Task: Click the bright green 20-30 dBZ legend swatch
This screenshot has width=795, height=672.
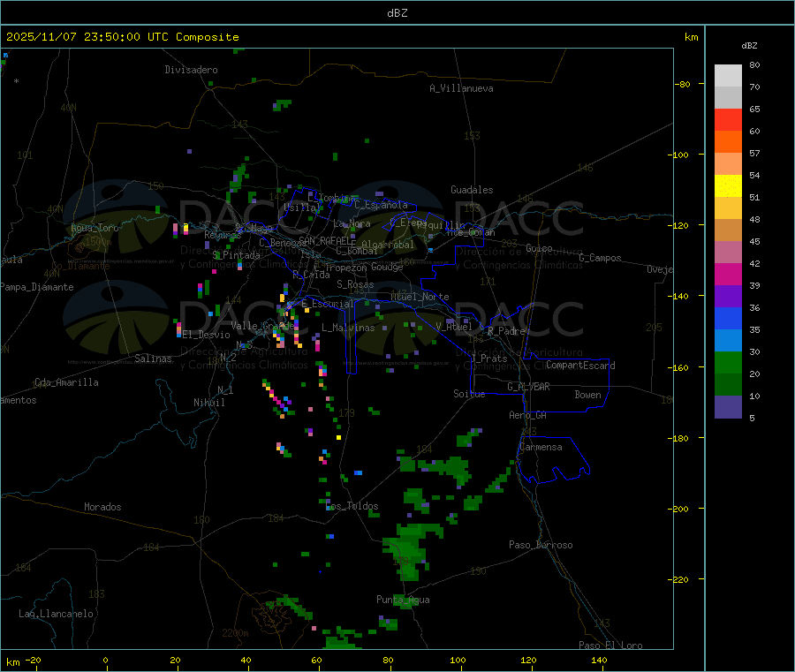Action: coord(728,362)
